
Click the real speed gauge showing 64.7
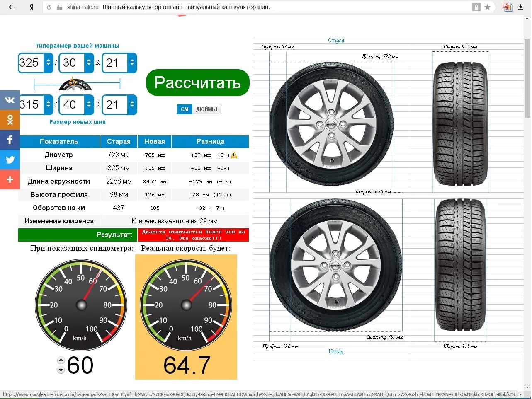tap(186, 305)
